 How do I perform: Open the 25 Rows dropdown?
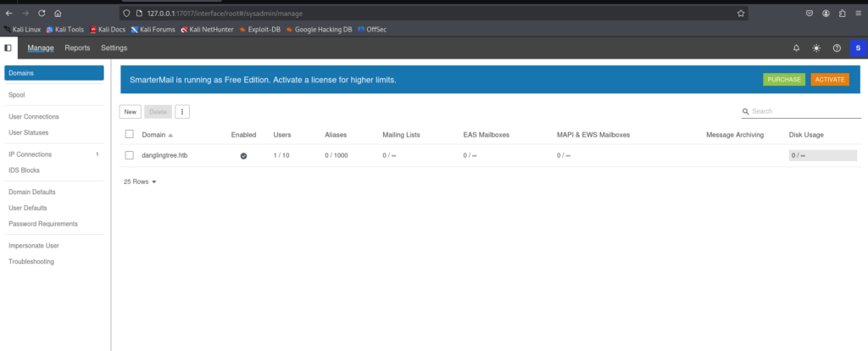click(x=140, y=181)
